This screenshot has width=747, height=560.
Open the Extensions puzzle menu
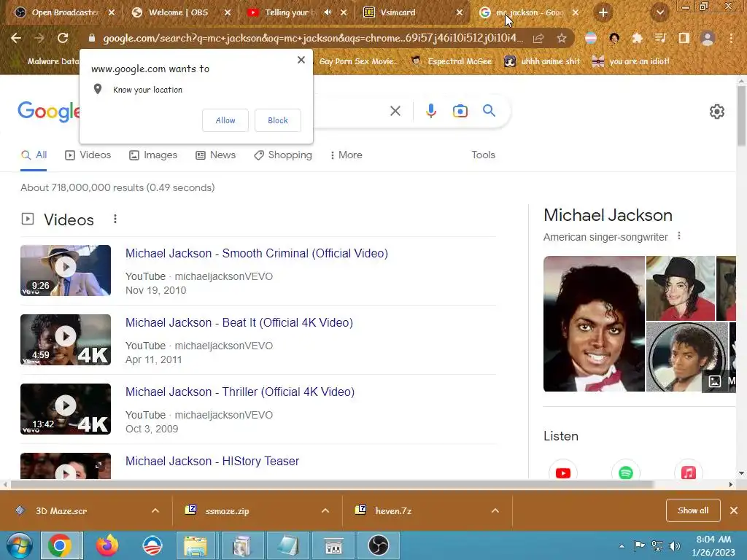tap(637, 38)
